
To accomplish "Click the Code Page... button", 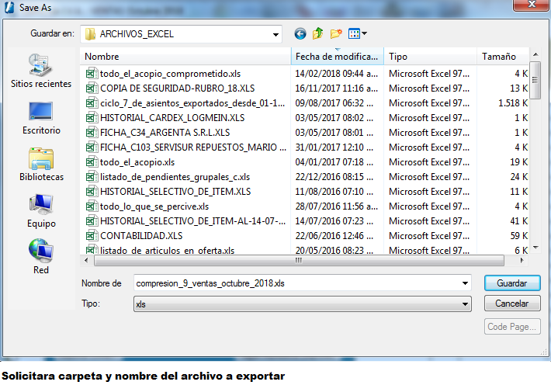I will 512,327.
